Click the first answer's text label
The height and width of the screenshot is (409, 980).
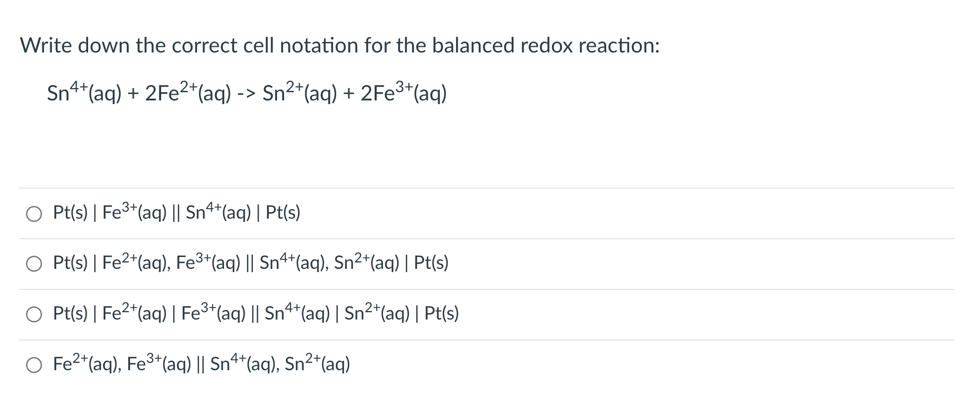pos(176,212)
